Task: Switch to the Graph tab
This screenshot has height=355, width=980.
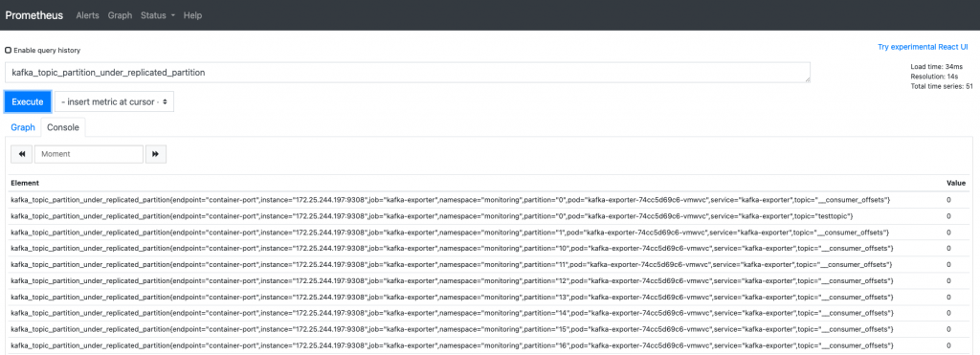Action: click(23, 127)
